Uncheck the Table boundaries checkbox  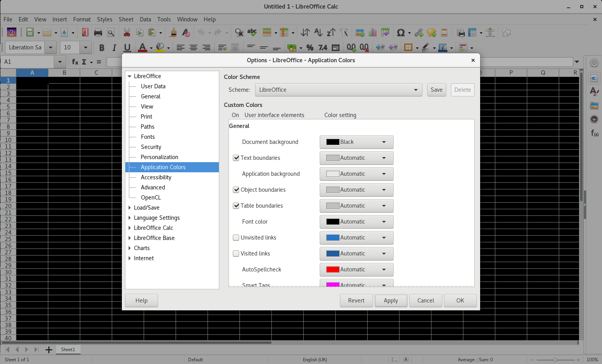(236, 206)
